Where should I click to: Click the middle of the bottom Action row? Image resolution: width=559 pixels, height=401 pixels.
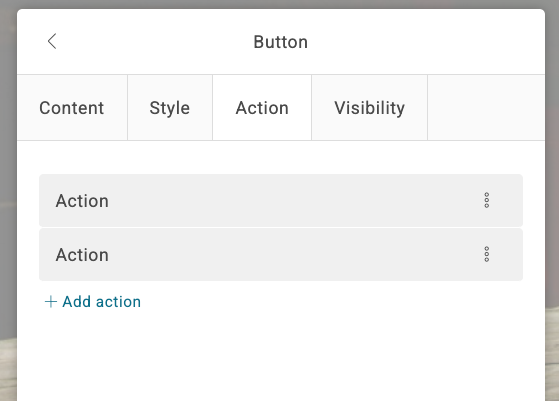[x=281, y=255]
